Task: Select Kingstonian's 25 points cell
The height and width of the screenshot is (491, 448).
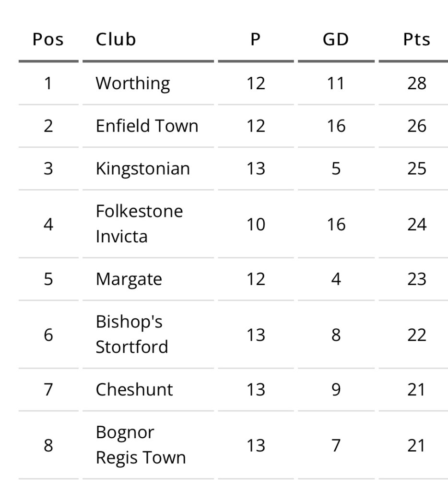Action: click(416, 169)
